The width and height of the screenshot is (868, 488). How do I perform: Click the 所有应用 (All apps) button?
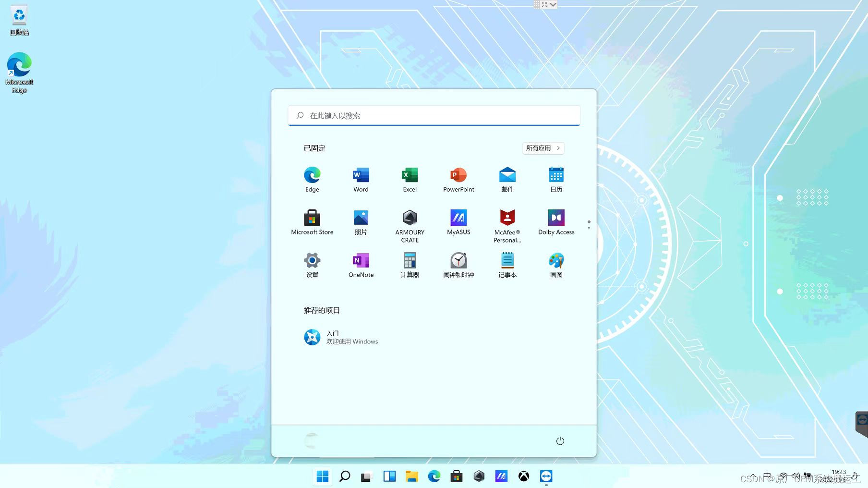pos(543,148)
